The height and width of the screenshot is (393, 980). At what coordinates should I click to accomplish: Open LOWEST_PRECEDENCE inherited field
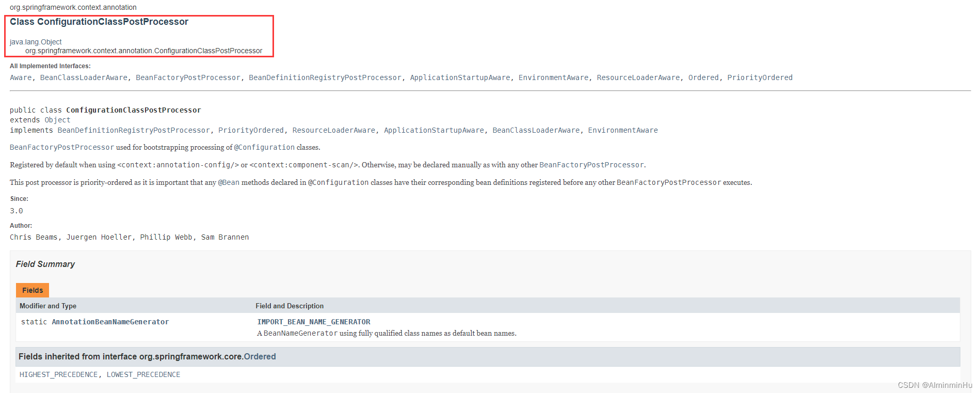coord(143,374)
